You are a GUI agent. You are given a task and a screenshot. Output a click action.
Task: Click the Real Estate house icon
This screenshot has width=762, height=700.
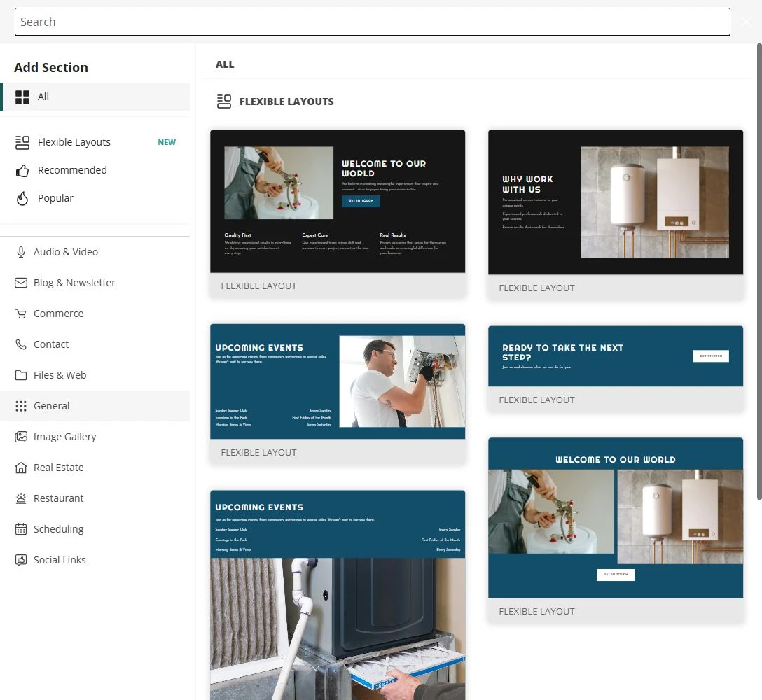pos(21,468)
